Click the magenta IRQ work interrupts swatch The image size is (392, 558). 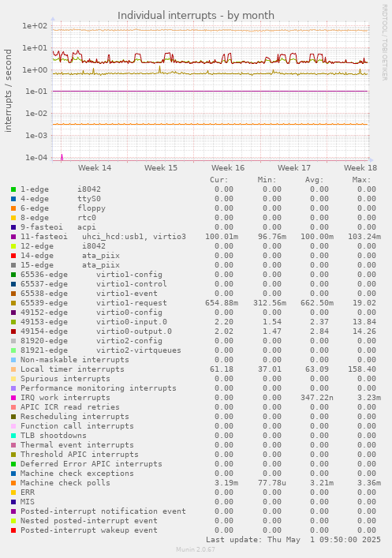tap(13, 398)
